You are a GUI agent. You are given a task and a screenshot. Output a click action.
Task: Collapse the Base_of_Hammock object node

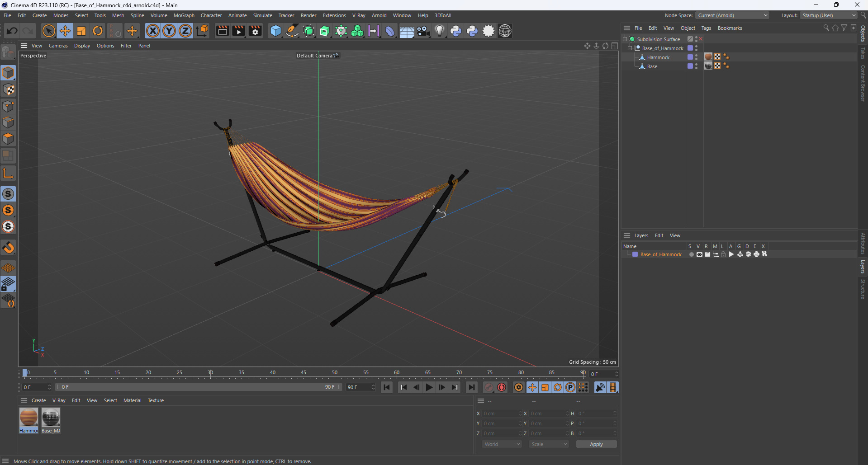click(x=630, y=48)
